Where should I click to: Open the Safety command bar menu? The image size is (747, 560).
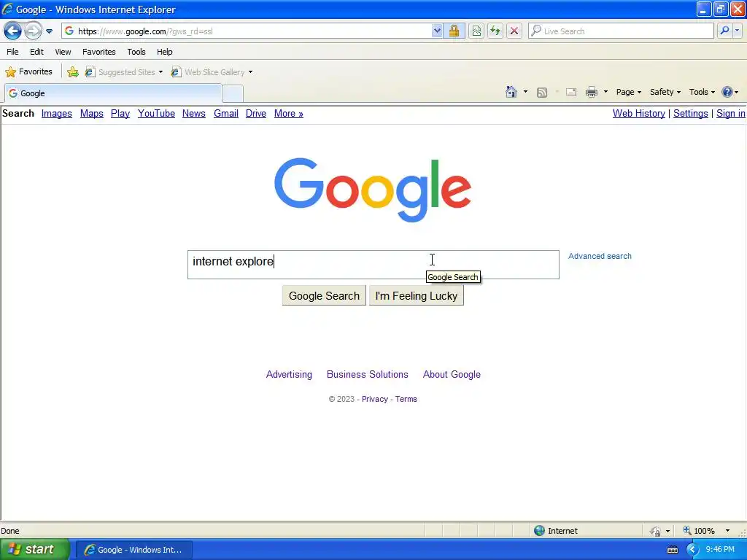[665, 92]
